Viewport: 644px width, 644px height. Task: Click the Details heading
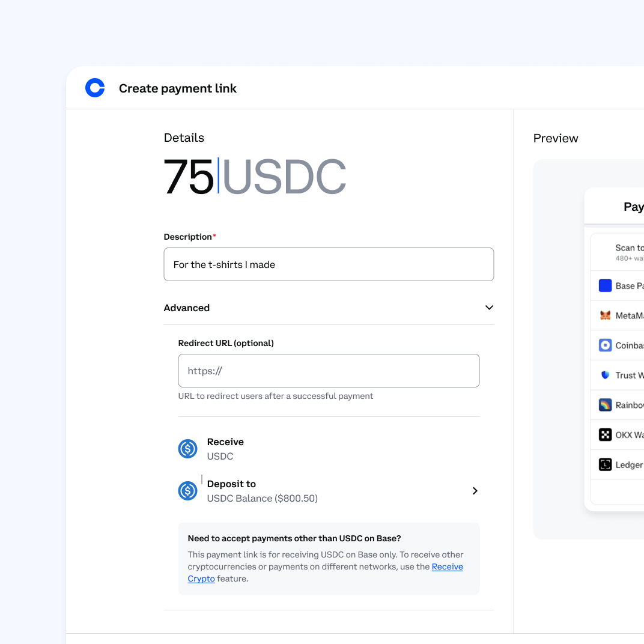[184, 138]
